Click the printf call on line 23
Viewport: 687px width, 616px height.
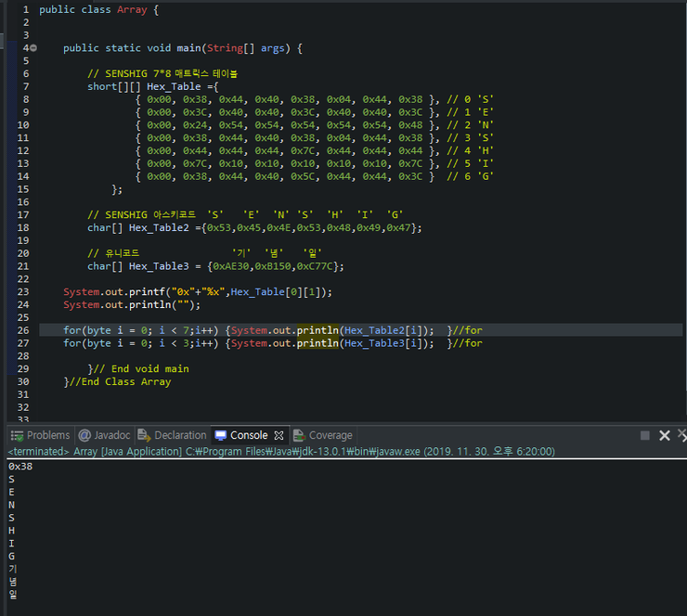click(148, 292)
